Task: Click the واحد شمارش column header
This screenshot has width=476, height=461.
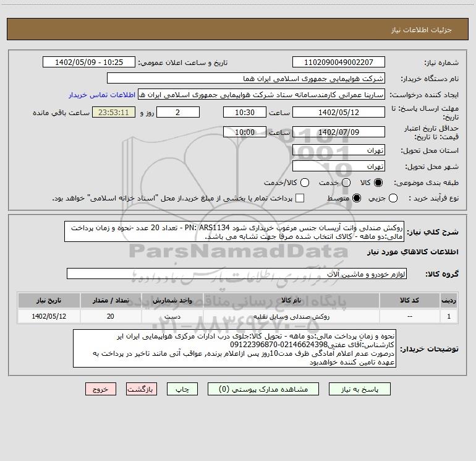Action: click(172, 300)
